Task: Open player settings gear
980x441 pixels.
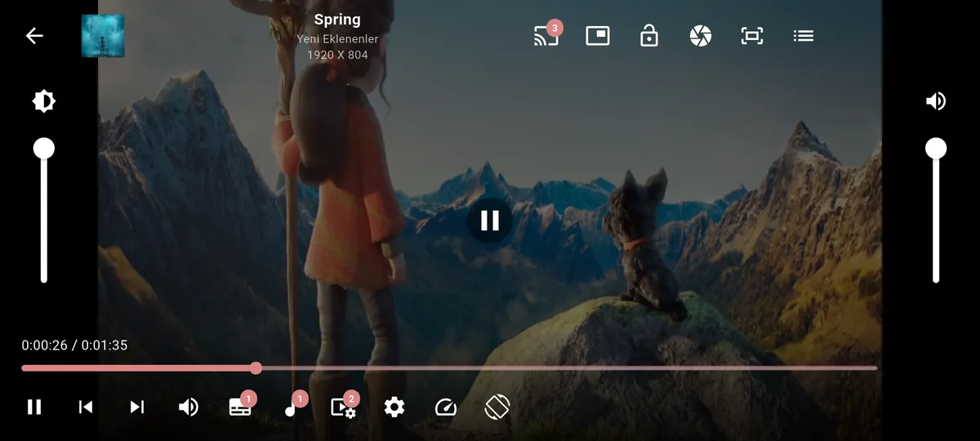Action: coord(394,407)
